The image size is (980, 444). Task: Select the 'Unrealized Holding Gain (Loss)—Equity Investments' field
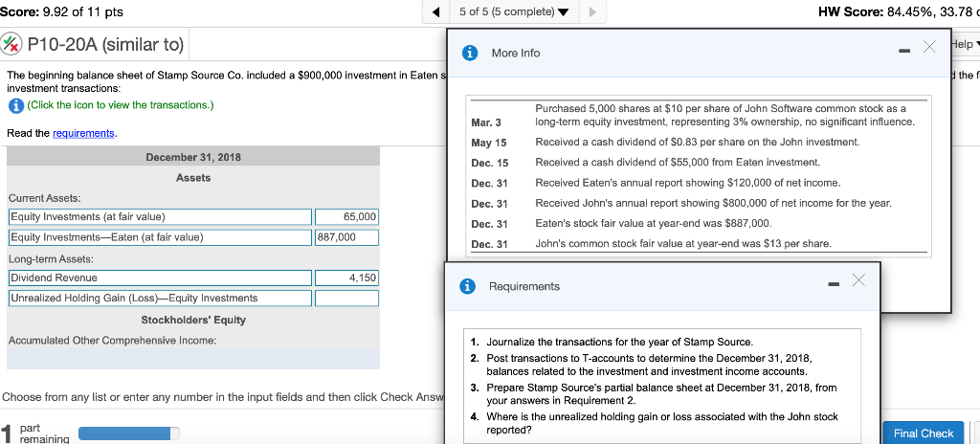pos(160,299)
